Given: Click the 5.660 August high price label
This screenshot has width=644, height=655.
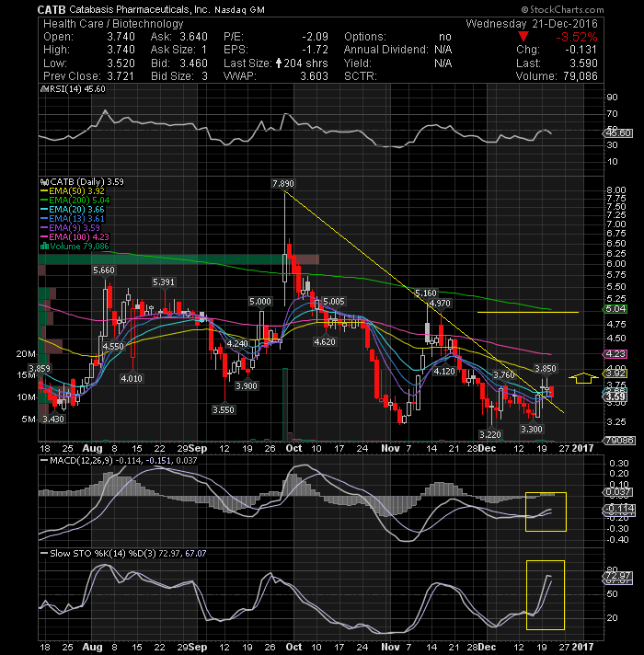Looking at the screenshot, I should coord(104,270).
